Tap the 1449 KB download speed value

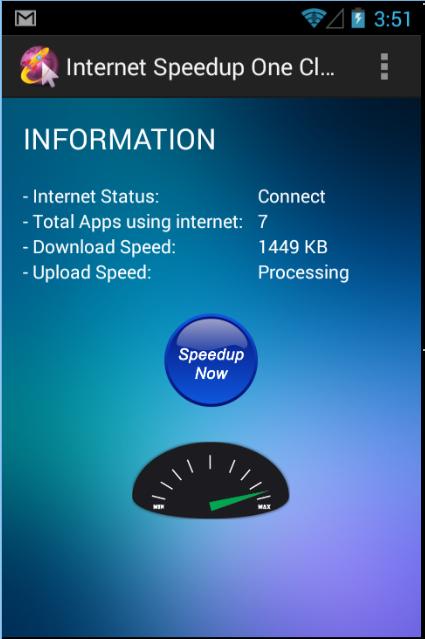[x=293, y=247]
